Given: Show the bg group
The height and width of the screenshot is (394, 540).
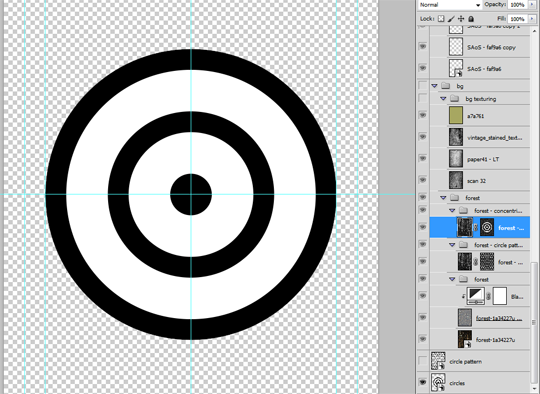Looking at the screenshot, I should coord(423,85).
